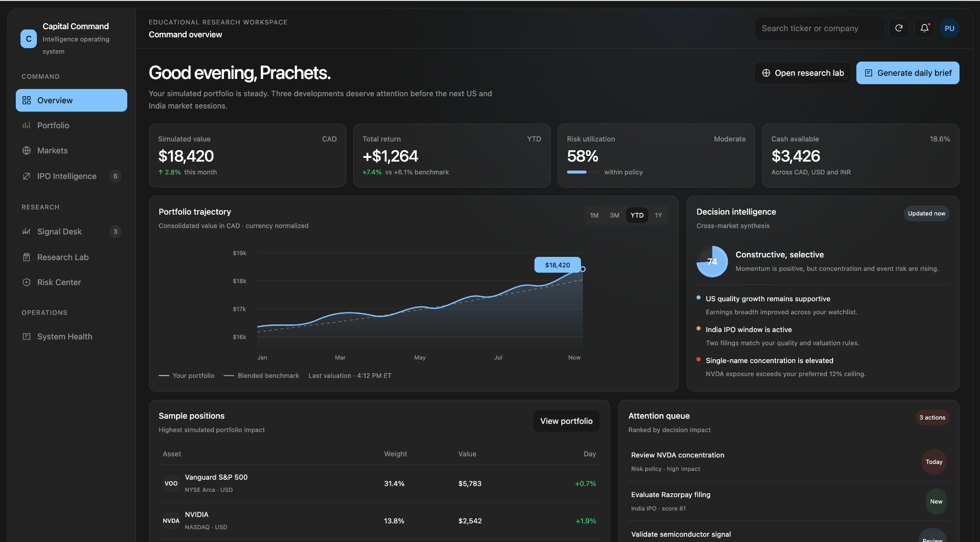The width and height of the screenshot is (980, 542).
Task: Go to the Portfolio menu item
Action: point(71,125)
